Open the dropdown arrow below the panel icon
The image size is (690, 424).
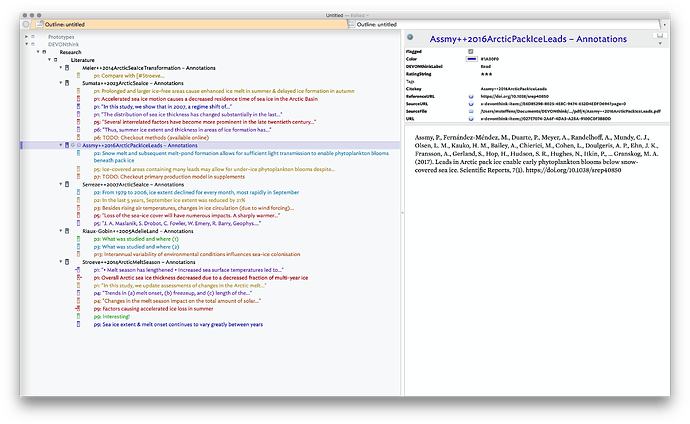tap(660, 44)
